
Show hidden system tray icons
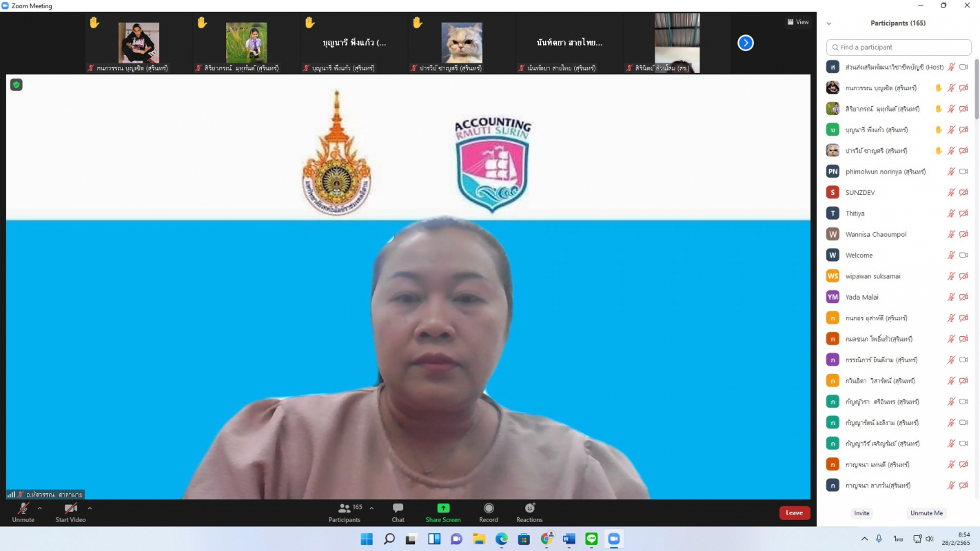(864, 539)
